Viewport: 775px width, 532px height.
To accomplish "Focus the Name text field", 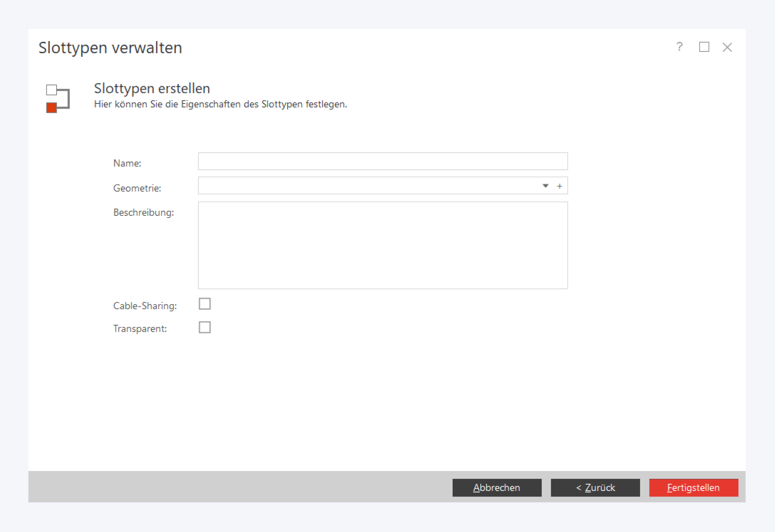I will [x=383, y=162].
